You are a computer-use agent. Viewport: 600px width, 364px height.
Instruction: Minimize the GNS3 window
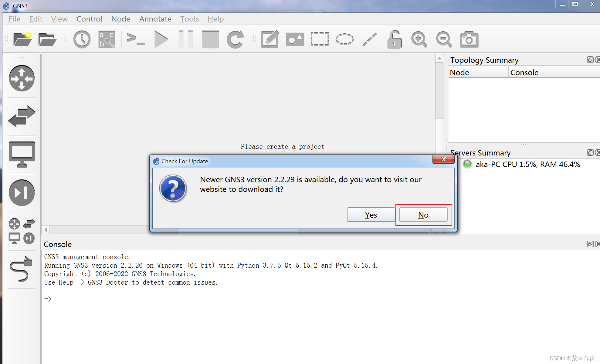pyautogui.click(x=562, y=4)
